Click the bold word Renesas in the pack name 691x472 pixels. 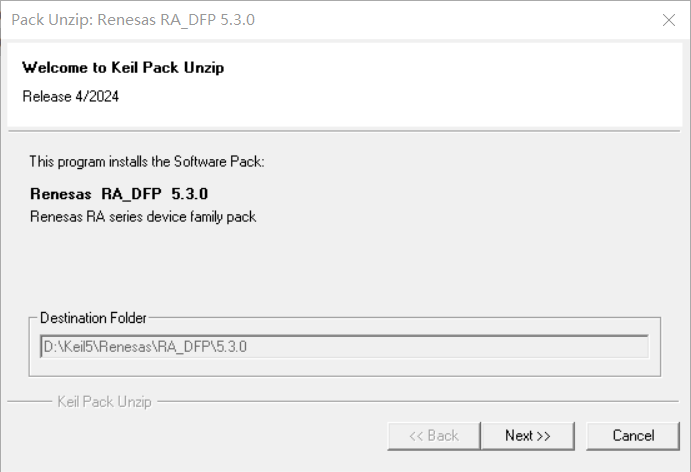tap(61, 193)
